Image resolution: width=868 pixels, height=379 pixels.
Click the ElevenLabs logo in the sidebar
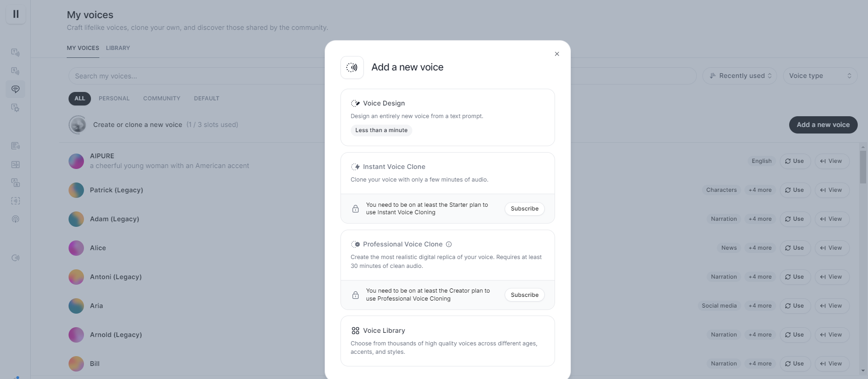pyautogui.click(x=16, y=14)
